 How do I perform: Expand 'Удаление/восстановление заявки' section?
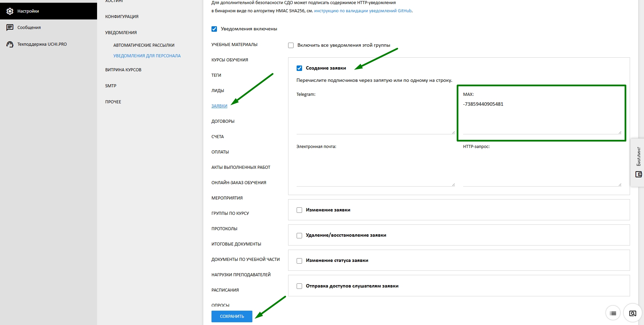[346, 235]
